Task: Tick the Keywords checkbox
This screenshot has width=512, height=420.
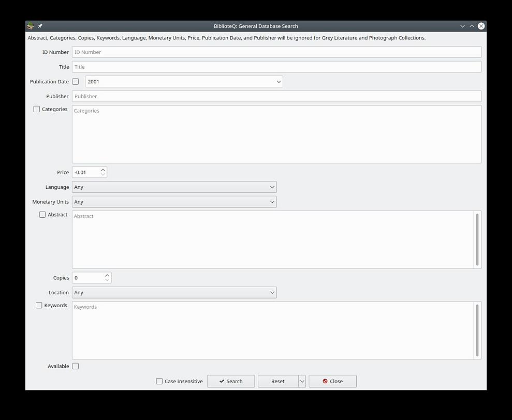Action: (x=39, y=305)
